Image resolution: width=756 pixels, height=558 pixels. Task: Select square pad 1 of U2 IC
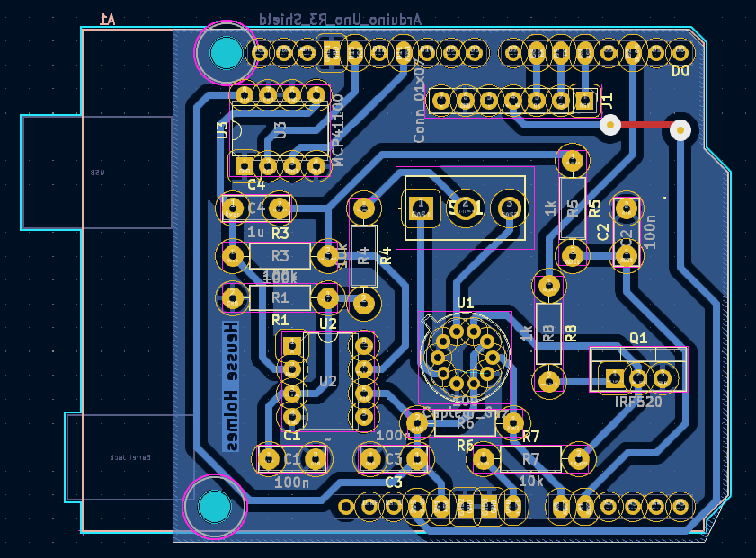[x=291, y=346]
